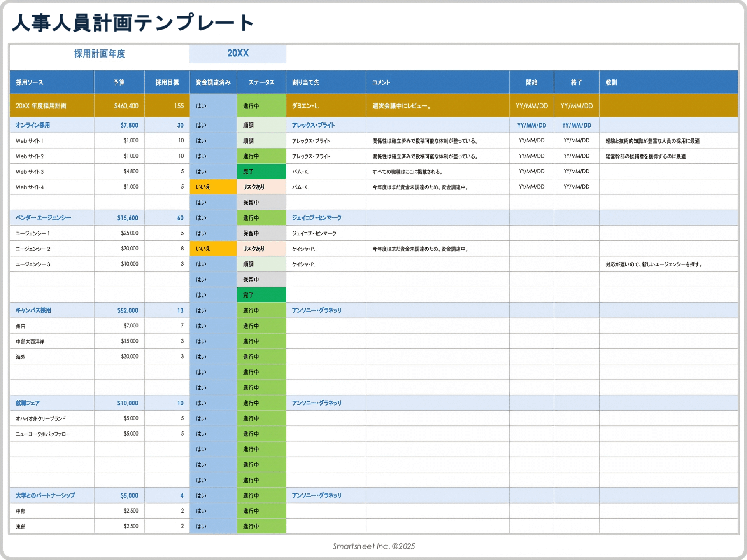This screenshot has height=560, width=747.
Task: Click the 人事人員計画テンプレート title
Action: (133, 23)
